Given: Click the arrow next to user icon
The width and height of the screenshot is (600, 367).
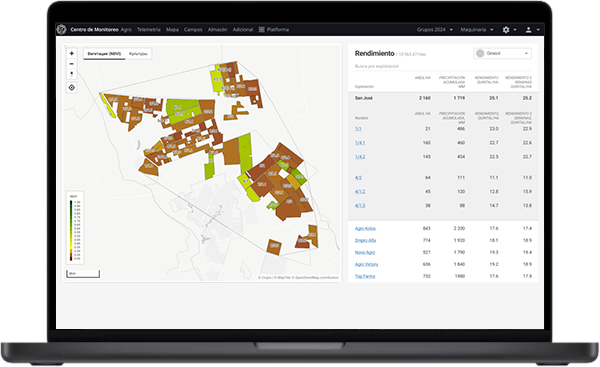Looking at the screenshot, I should (538, 30).
